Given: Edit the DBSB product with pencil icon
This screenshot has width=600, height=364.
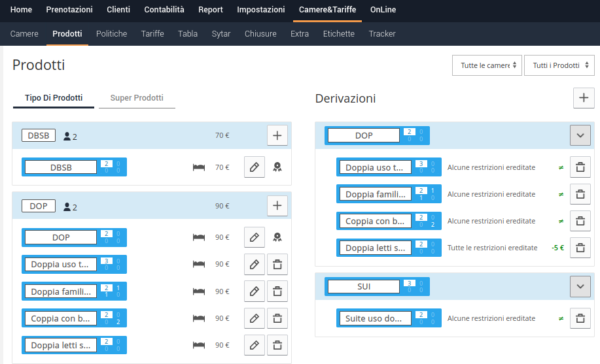Looking at the screenshot, I should (x=254, y=167).
